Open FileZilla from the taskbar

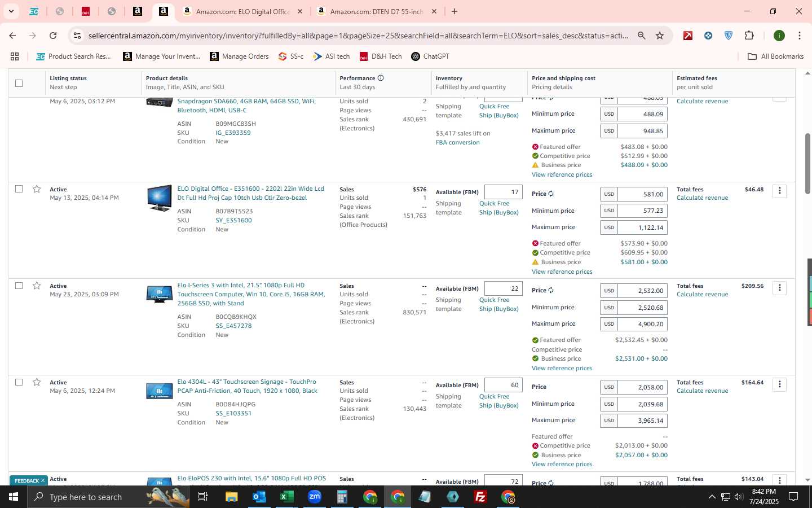click(480, 497)
